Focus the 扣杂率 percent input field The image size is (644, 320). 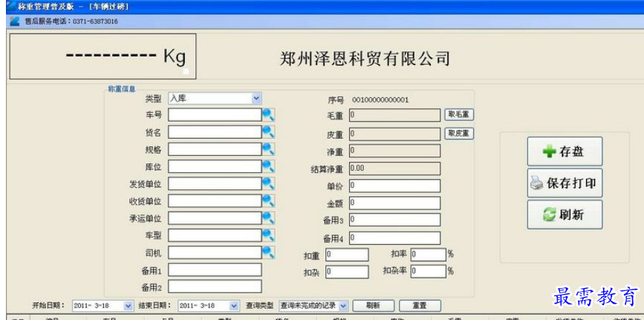coord(429,272)
